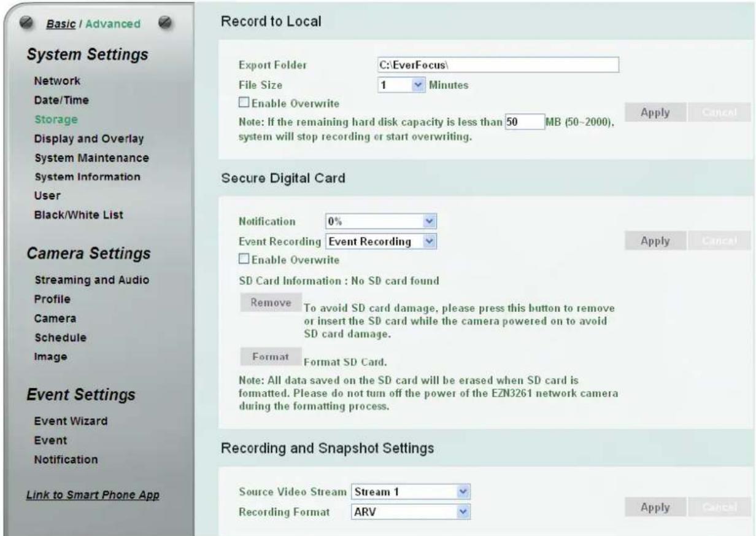Viewport: 756px width, 536px height.
Task: Open Notification settings page
Action: 67,459
